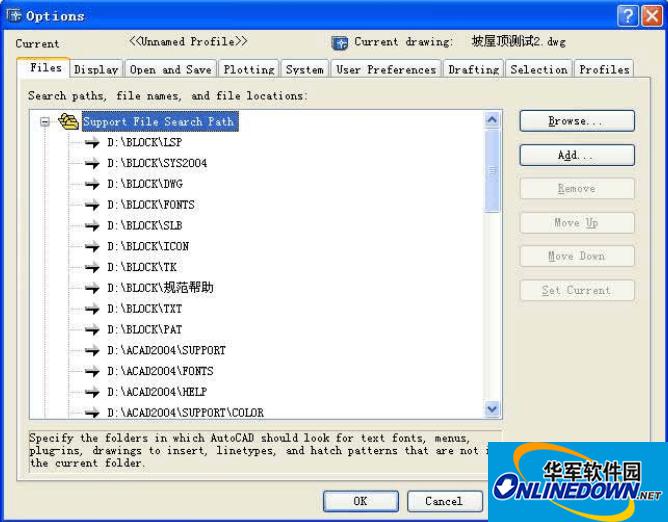The image size is (668, 522).
Task: Select the D:\ACAD2004\SUPPORT path
Action: 167,351
